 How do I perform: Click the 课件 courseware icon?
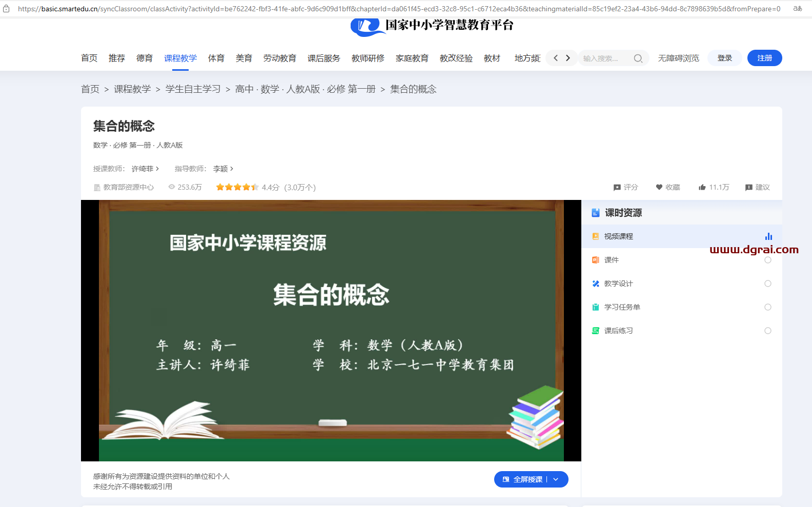point(596,260)
